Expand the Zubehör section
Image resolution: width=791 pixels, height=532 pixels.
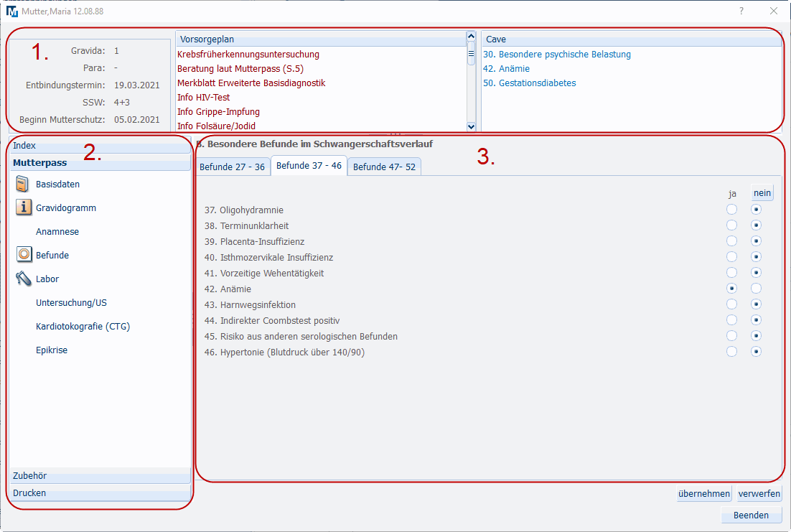pyautogui.click(x=100, y=475)
